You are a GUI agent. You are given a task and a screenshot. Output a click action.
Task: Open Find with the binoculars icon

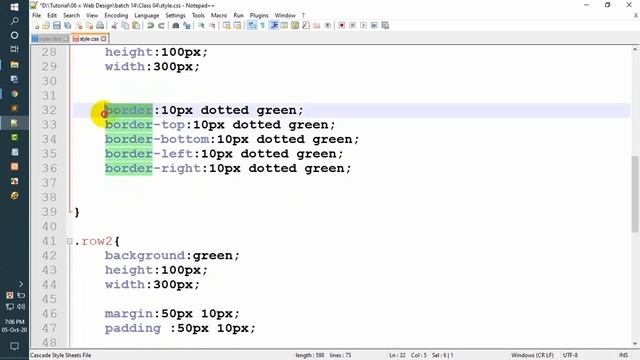[176, 25]
